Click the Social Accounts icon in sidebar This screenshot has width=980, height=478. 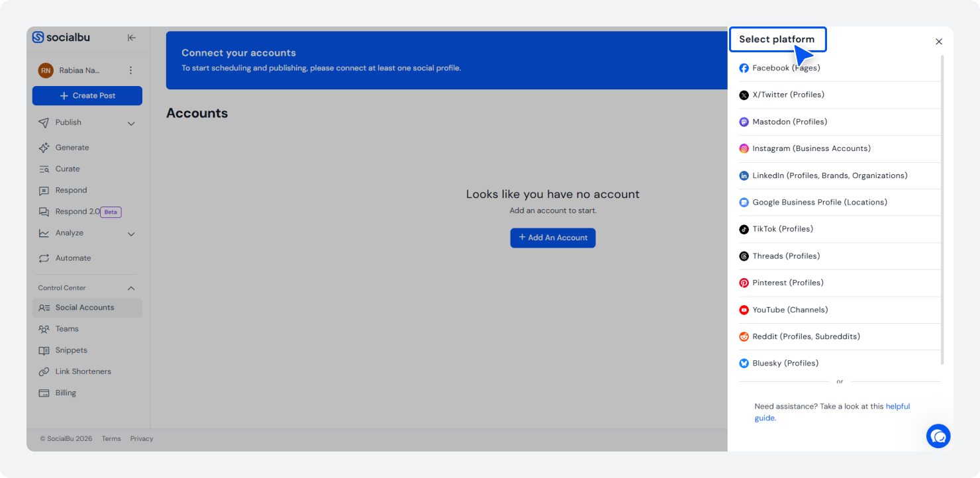coord(44,308)
